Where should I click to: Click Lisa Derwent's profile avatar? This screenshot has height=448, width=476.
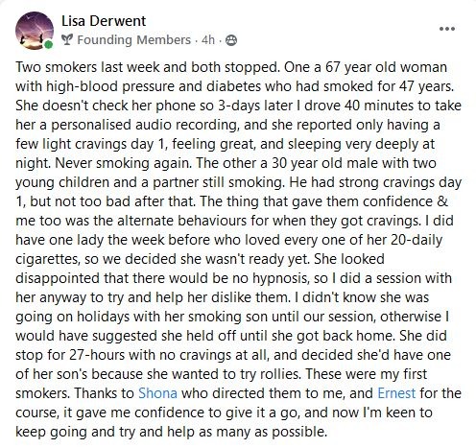[x=35, y=31]
